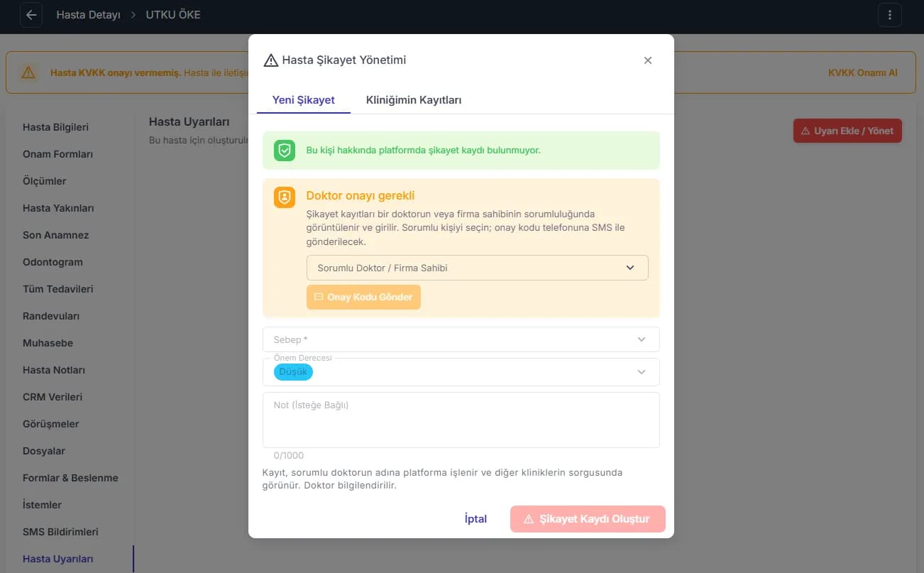Screen dimensions: 924x573
Task: Switch to Yeni Şikayet tab
Action: pyautogui.click(x=304, y=100)
